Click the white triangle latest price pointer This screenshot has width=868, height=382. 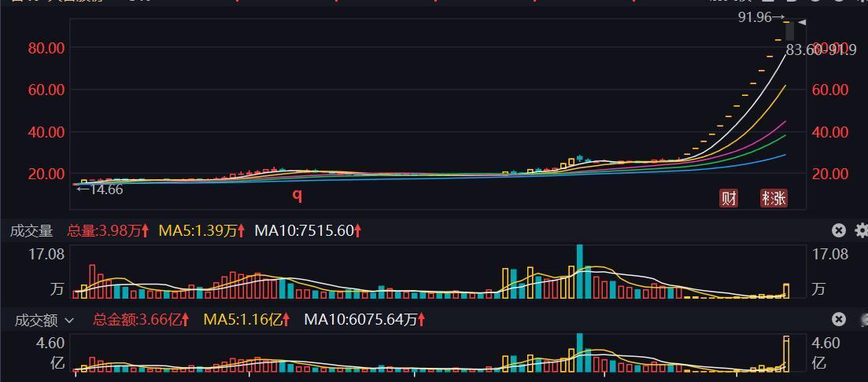coord(802,23)
